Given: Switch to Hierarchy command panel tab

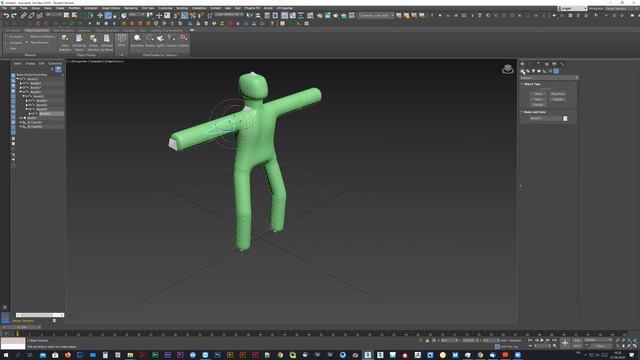Looking at the screenshot, I should coord(538,64).
